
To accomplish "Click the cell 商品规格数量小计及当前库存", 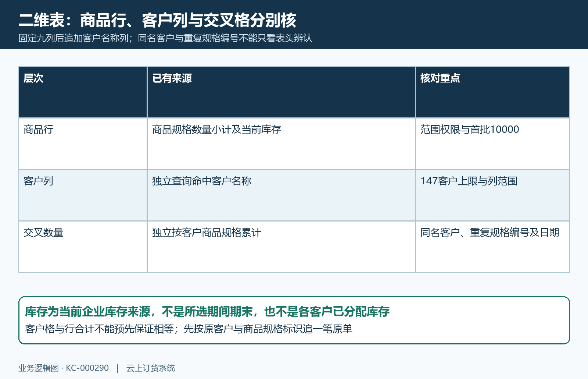I will (x=281, y=144).
